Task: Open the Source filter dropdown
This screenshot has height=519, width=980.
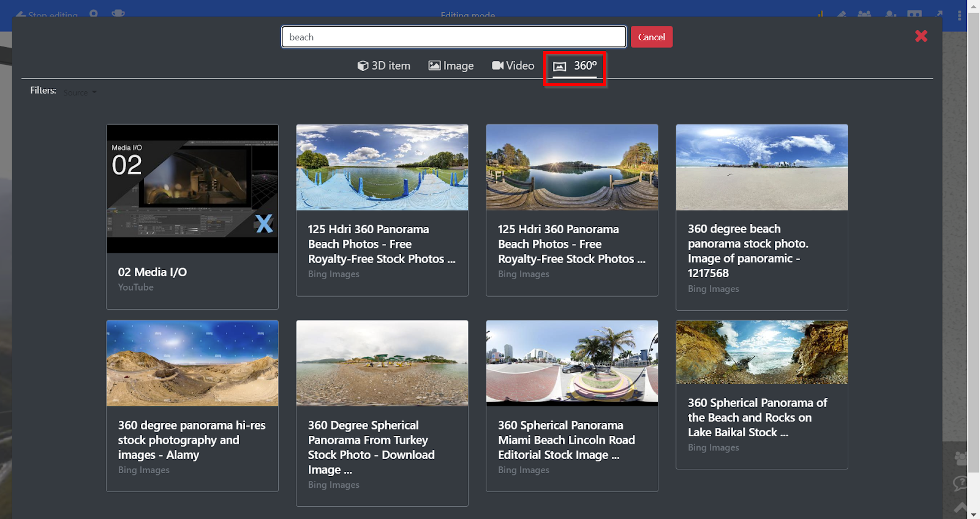Action: [x=80, y=92]
